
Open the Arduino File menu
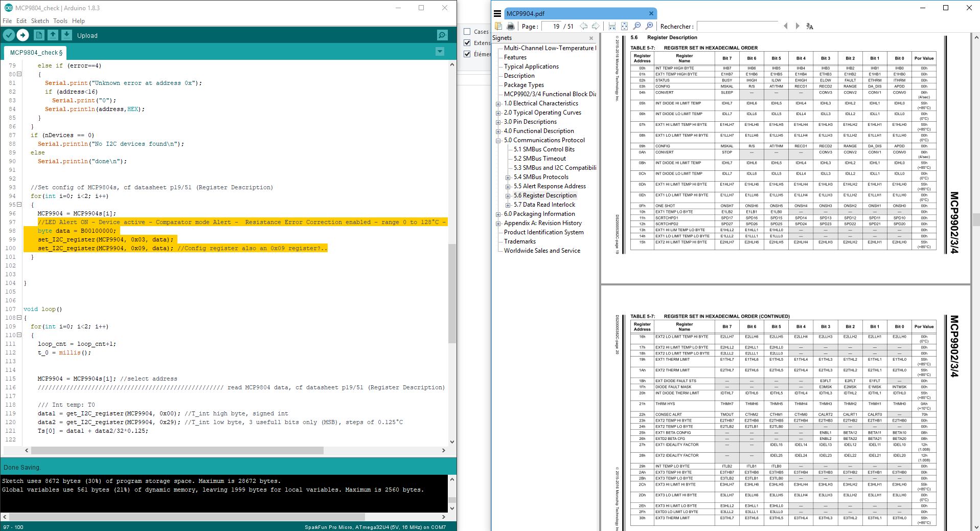coord(7,21)
